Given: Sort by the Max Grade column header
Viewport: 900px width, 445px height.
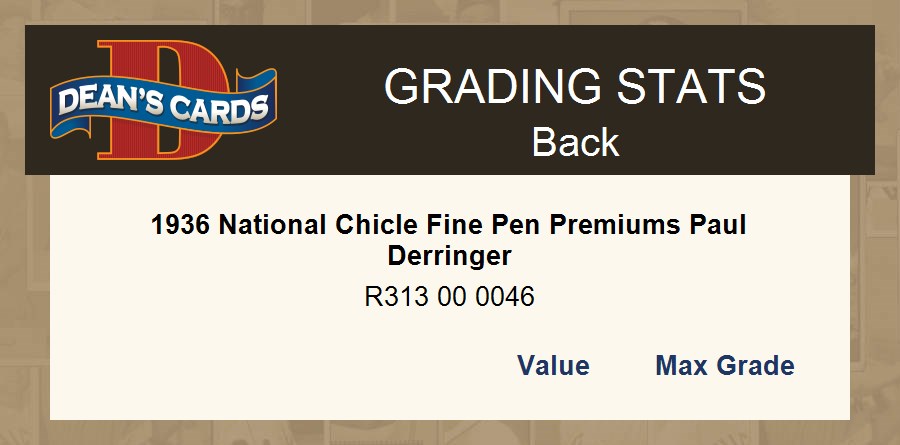Looking at the screenshot, I should pyautogui.click(x=724, y=366).
